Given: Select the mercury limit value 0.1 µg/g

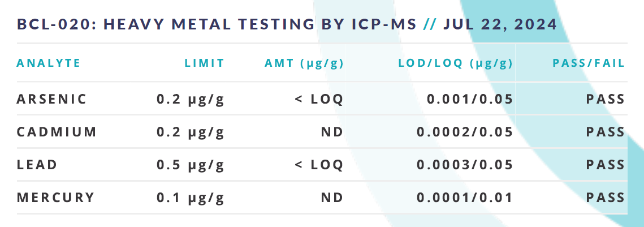Looking at the screenshot, I should coord(191,198).
